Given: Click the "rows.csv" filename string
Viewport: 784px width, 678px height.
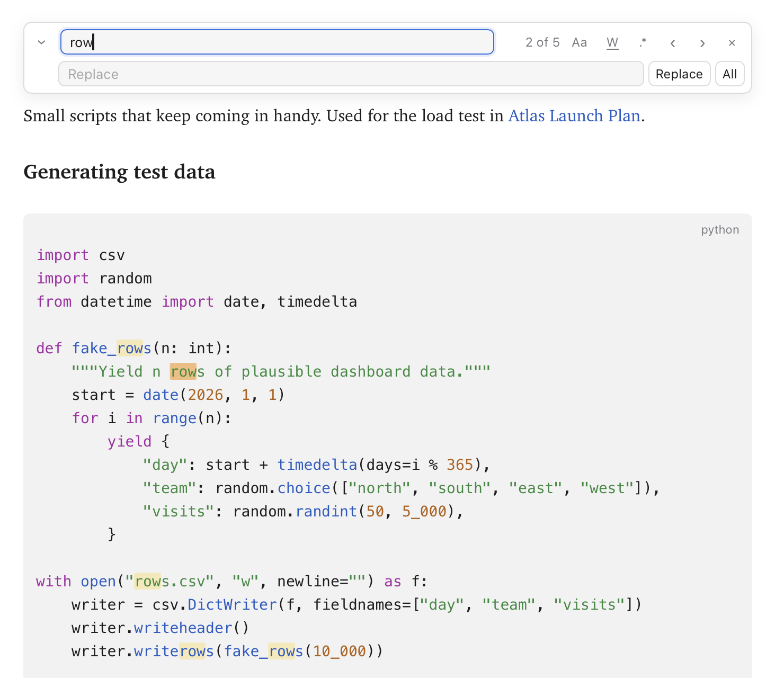Looking at the screenshot, I should tap(170, 581).
